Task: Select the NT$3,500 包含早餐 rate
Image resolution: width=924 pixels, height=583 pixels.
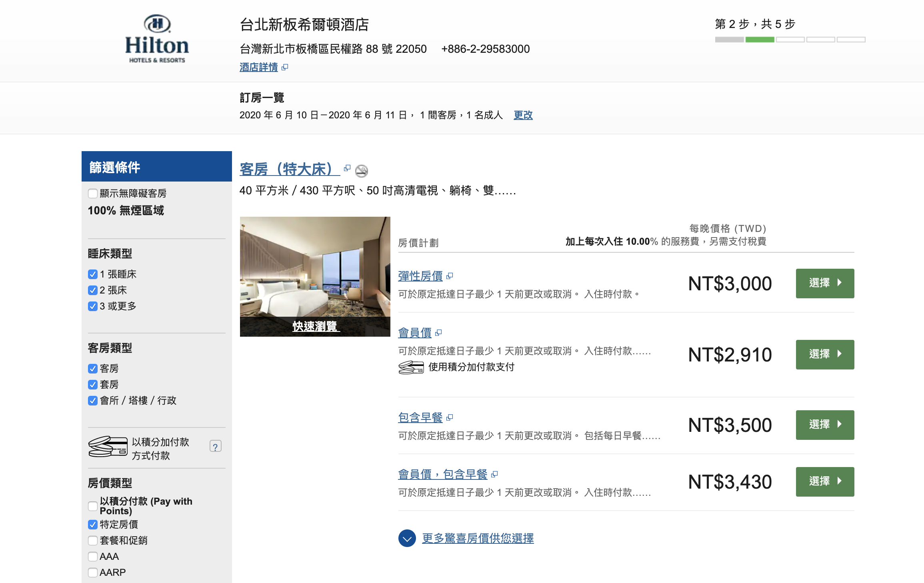Action: (825, 425)
